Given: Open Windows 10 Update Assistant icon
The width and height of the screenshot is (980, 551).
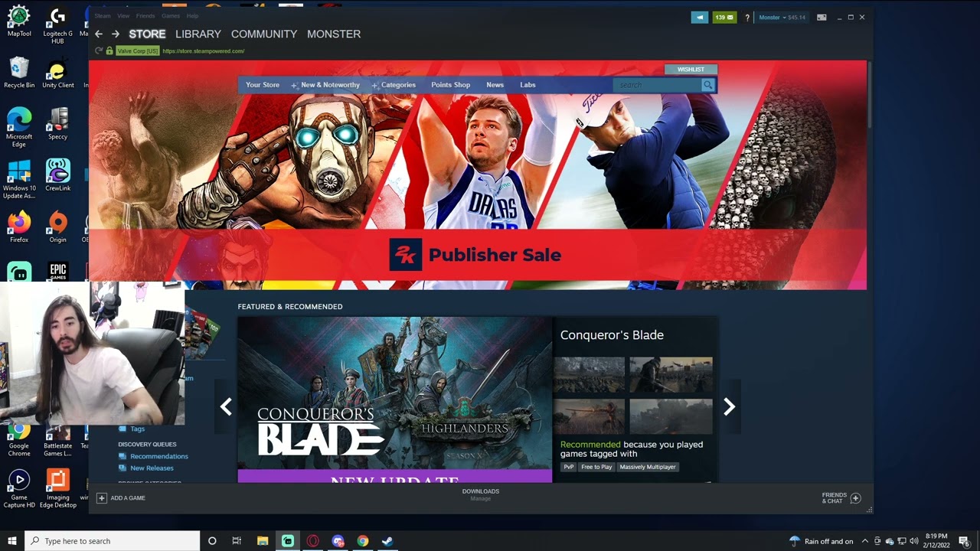Looking at the screenshot, I should (x=19, y=178).
